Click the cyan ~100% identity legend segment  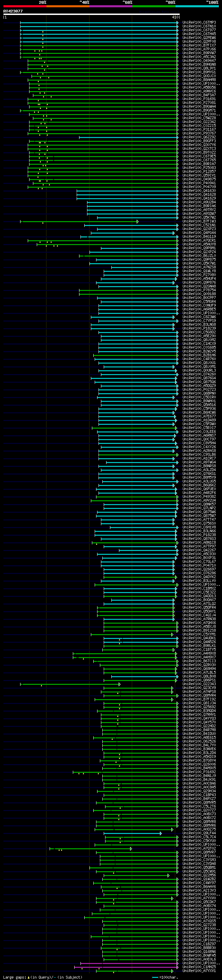coord(197,6)
